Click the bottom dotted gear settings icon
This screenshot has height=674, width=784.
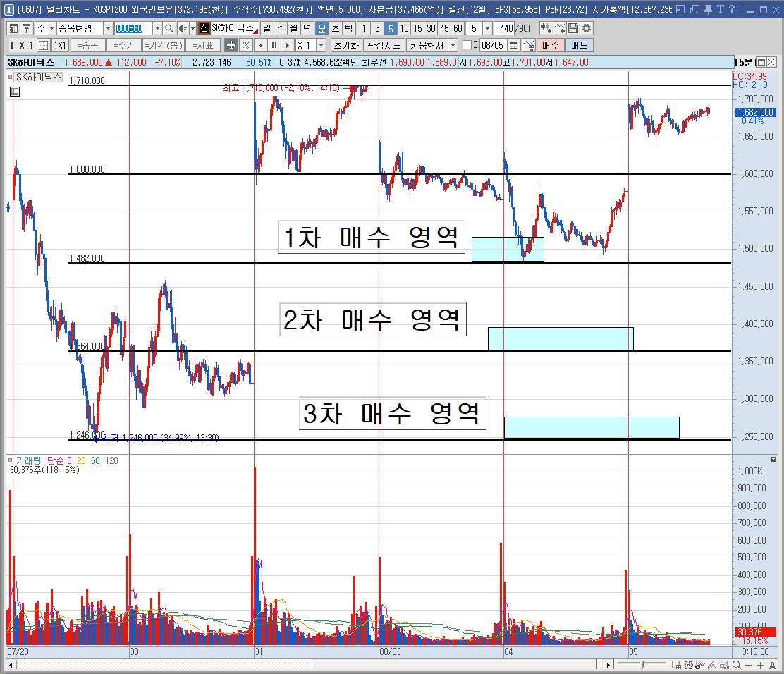tap(689, 665)
